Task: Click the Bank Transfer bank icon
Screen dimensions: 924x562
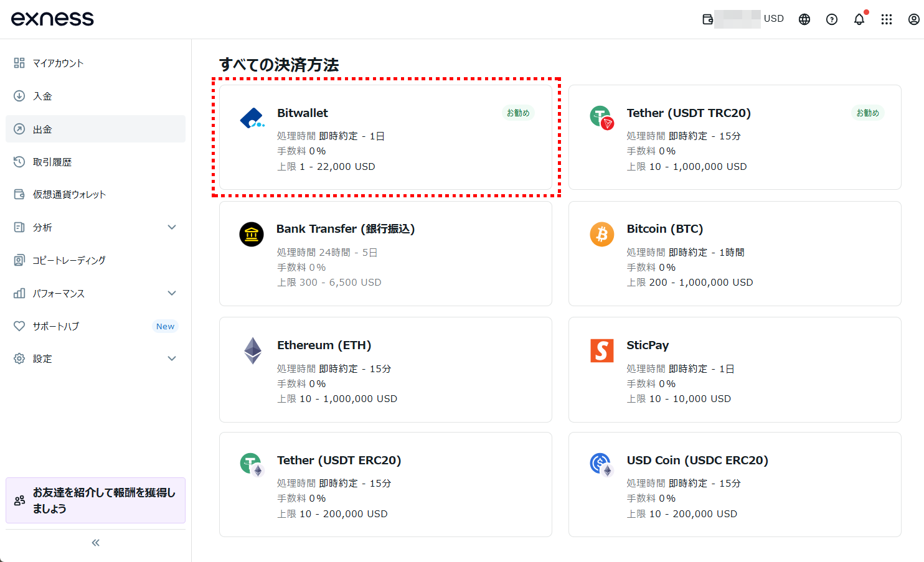Action: pos(252,235)
